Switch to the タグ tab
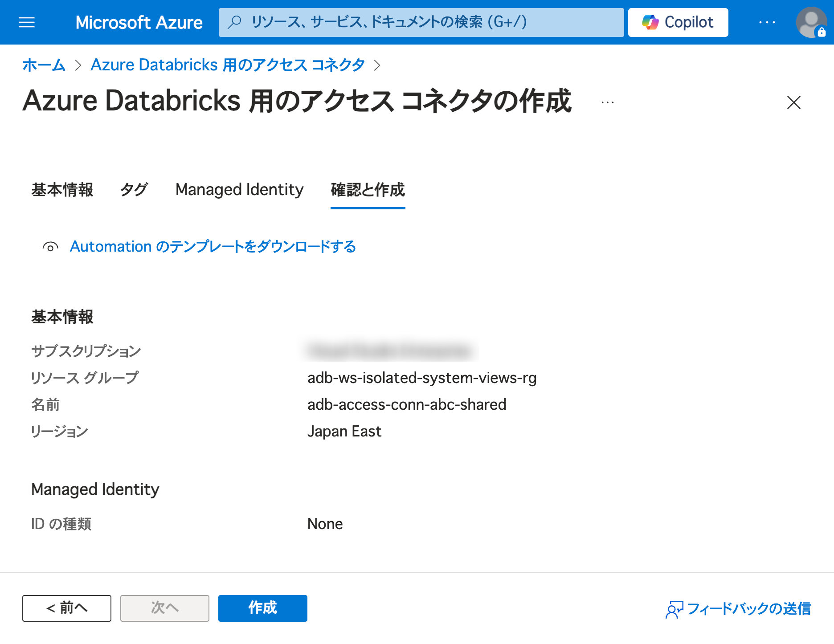The height and width of the screenshot is (644, 834). (134, 190)
